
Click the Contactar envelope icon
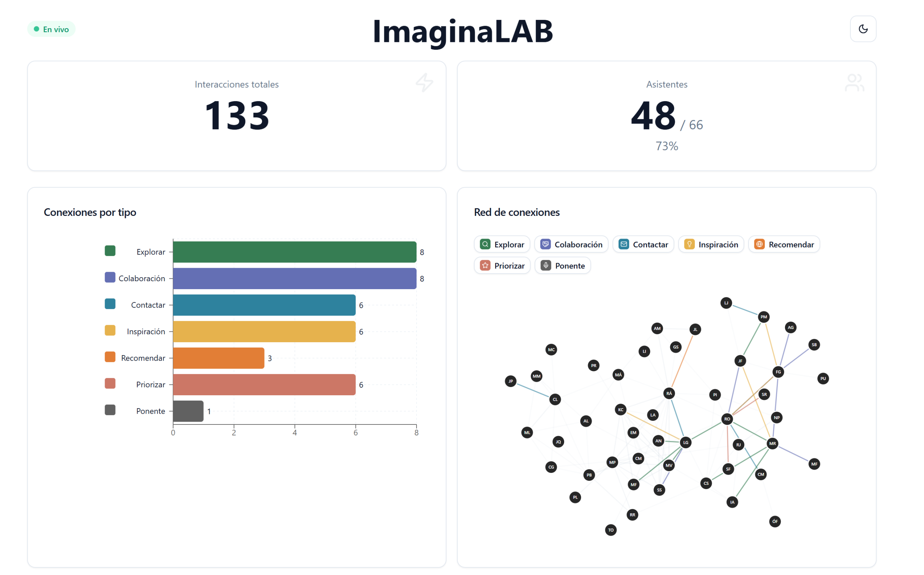coord(624,244)
